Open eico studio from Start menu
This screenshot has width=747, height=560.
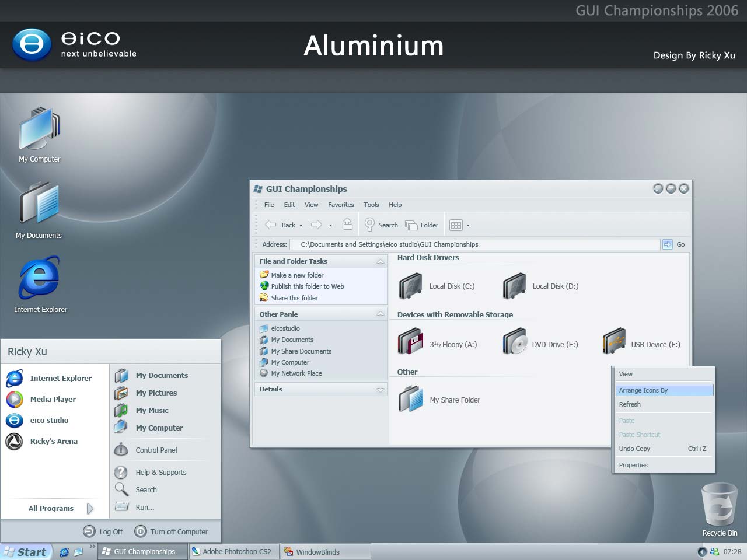(x=37, y=420)
